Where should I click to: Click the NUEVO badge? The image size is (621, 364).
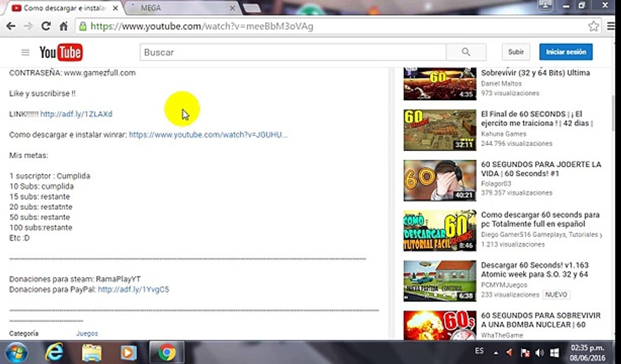556,295
